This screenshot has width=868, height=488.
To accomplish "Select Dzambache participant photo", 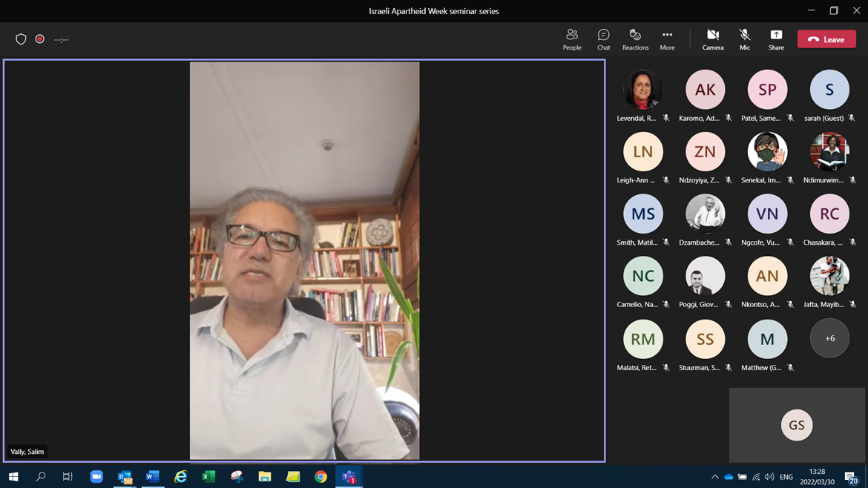I will (x=705, y=214).
